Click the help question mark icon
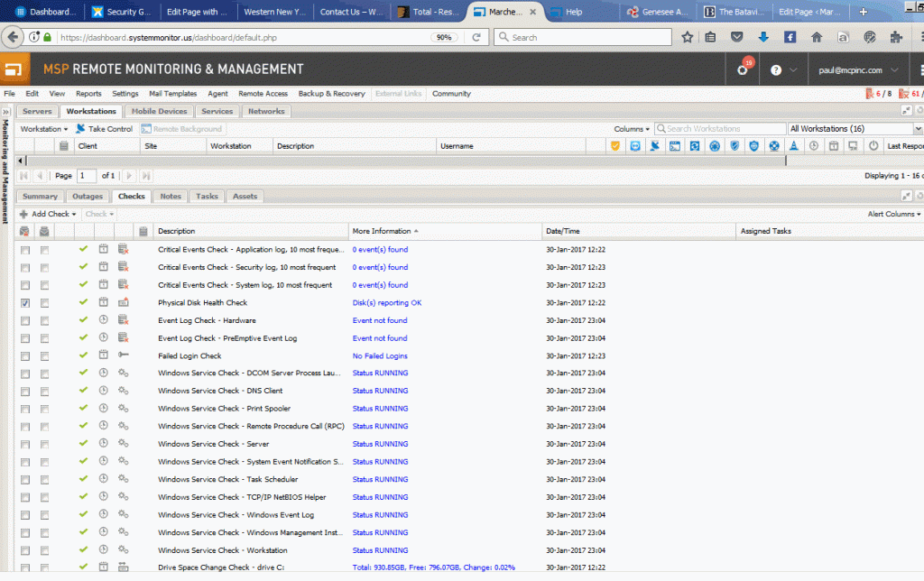The width and height of the screenshot is (924, 581). click(x=775, y=70)
